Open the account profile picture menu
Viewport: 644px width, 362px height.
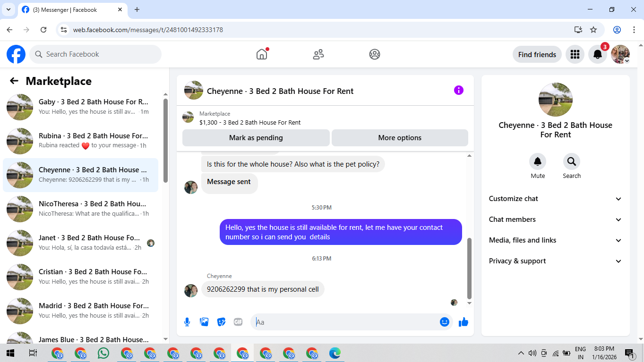620,54
